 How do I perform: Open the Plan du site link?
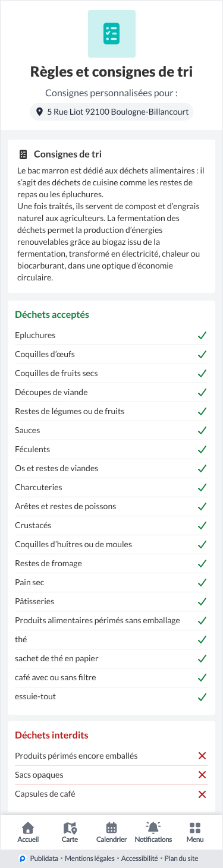point(181,858)
